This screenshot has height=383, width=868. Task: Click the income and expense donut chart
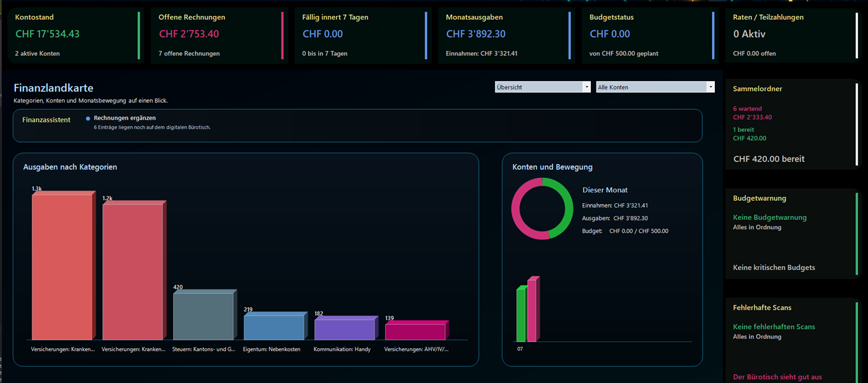(542, 208)
